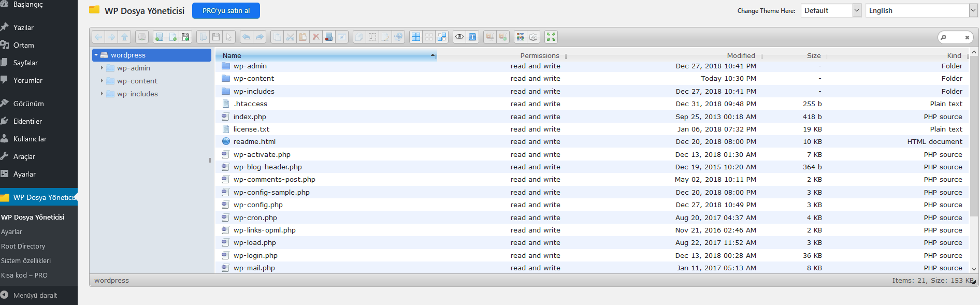The width and height of the screenshot is (980, 305).
Task: Select the readme.html file row
Action: tap(593, 141)
